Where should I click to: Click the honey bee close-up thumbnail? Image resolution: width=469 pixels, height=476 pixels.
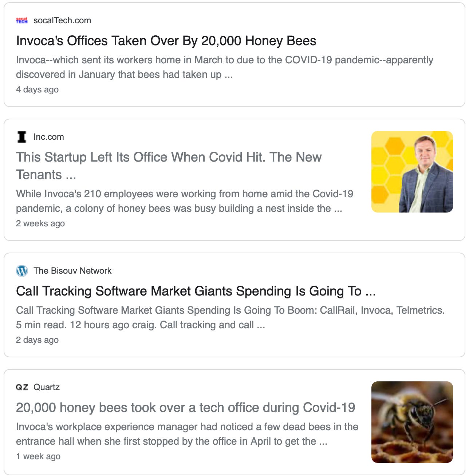(412, 422)
